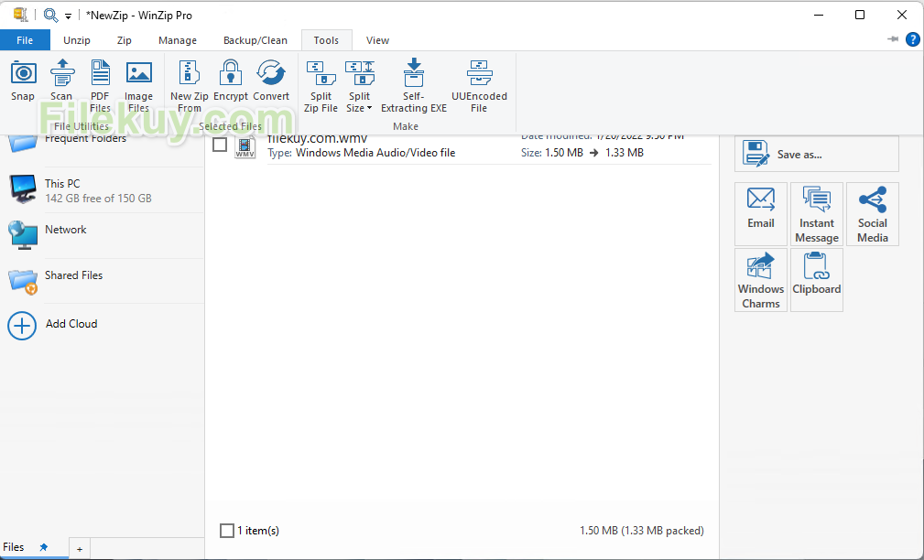
Task: Open Windows Charms sharing
Action: pos(761,280)
